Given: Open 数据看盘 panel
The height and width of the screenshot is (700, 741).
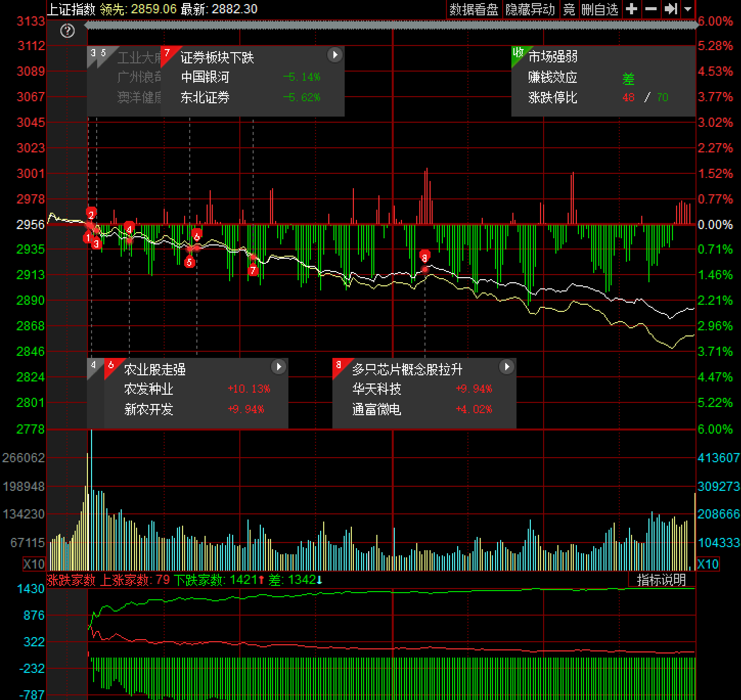Looking at the screenshot, I should [x=474, y=9].
